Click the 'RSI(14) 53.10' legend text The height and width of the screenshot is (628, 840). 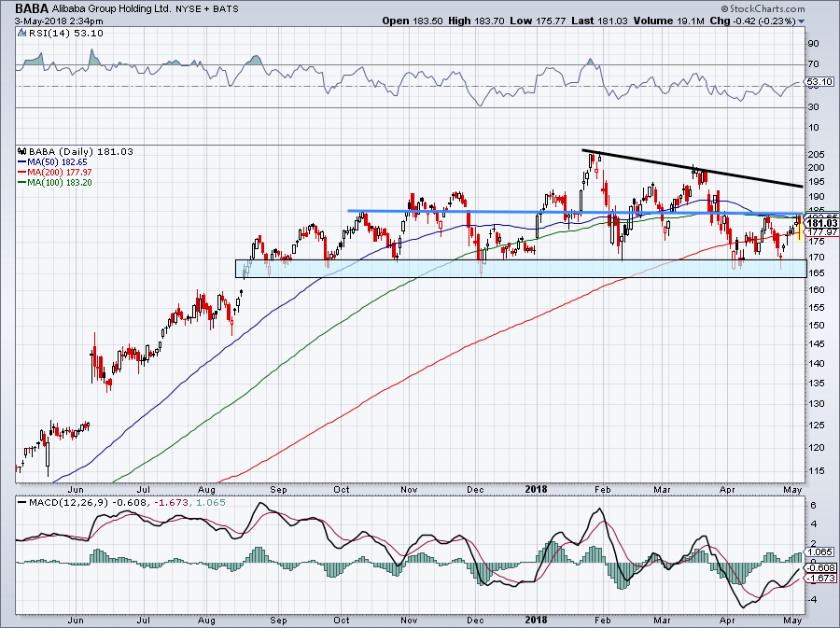point(65,34)
